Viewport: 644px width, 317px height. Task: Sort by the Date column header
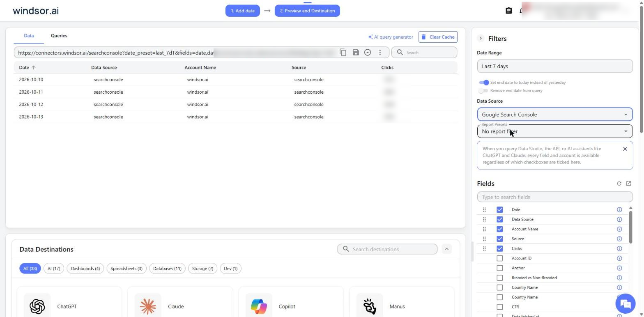tap(27, 67)
